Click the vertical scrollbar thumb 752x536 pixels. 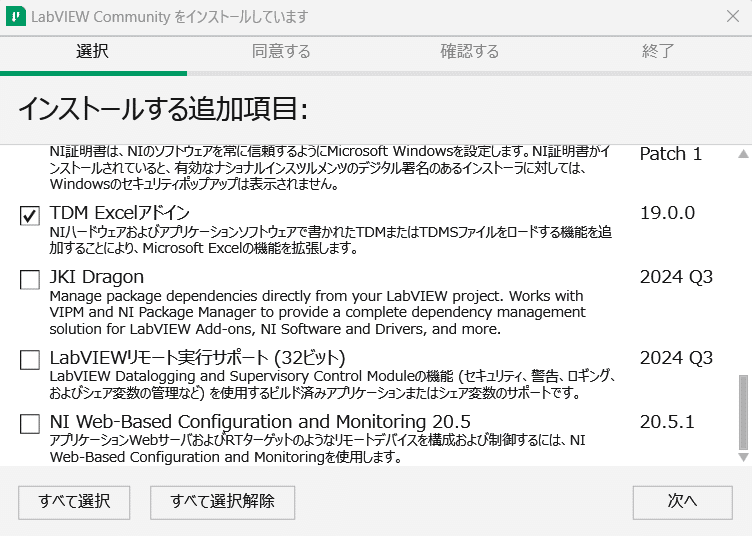tap(743, 412)
